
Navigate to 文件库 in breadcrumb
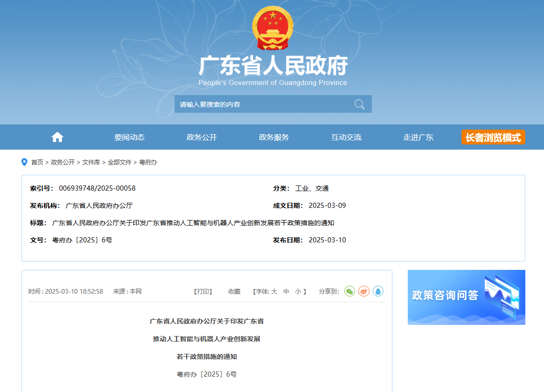91,162
